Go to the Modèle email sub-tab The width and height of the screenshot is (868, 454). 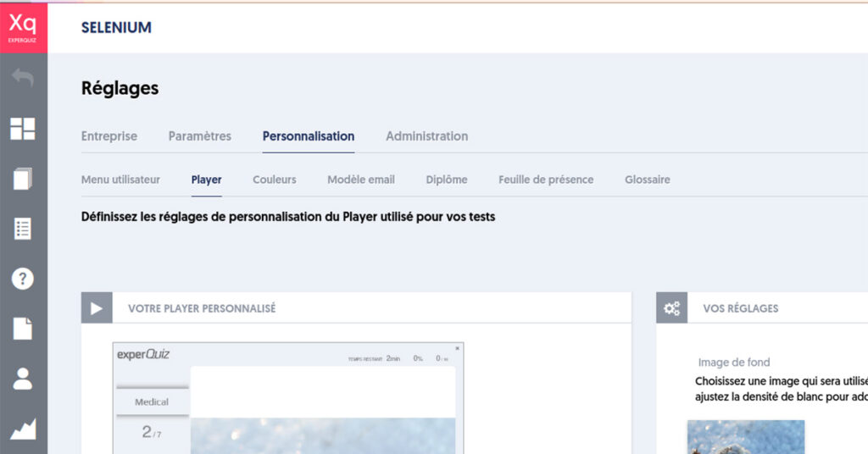(x=361, y=180)
